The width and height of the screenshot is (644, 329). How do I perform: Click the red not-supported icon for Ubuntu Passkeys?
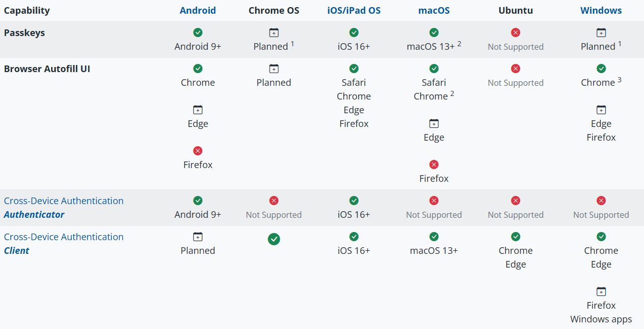click(516, 32)
